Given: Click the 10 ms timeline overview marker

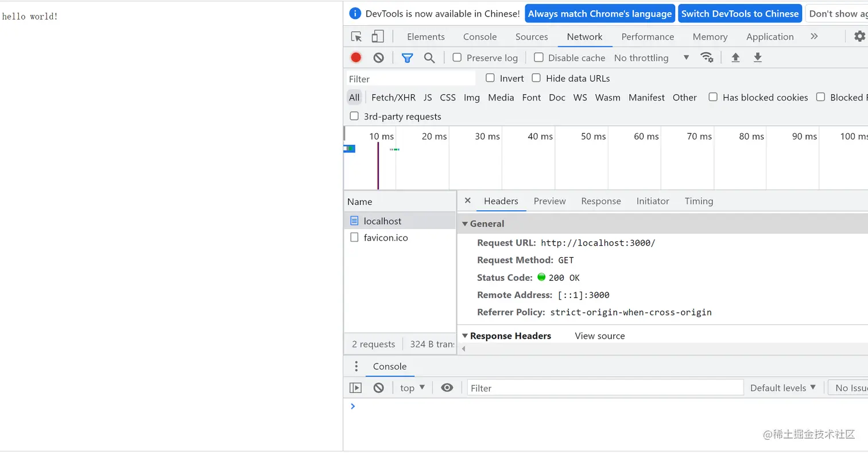Looking at the screenshot, I should 381,137.
